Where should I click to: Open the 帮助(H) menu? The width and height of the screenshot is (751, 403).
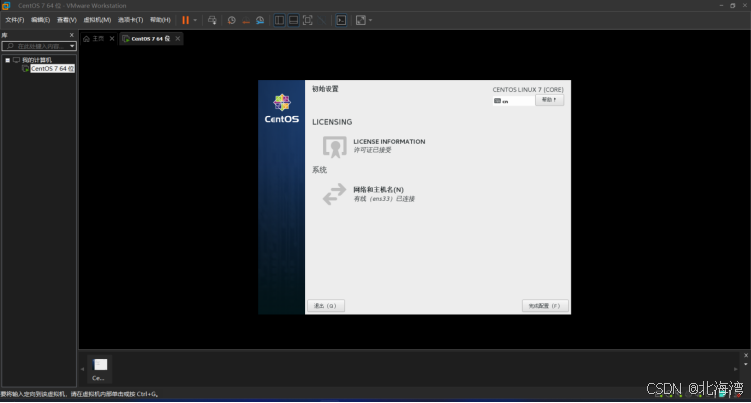[160, 20]
